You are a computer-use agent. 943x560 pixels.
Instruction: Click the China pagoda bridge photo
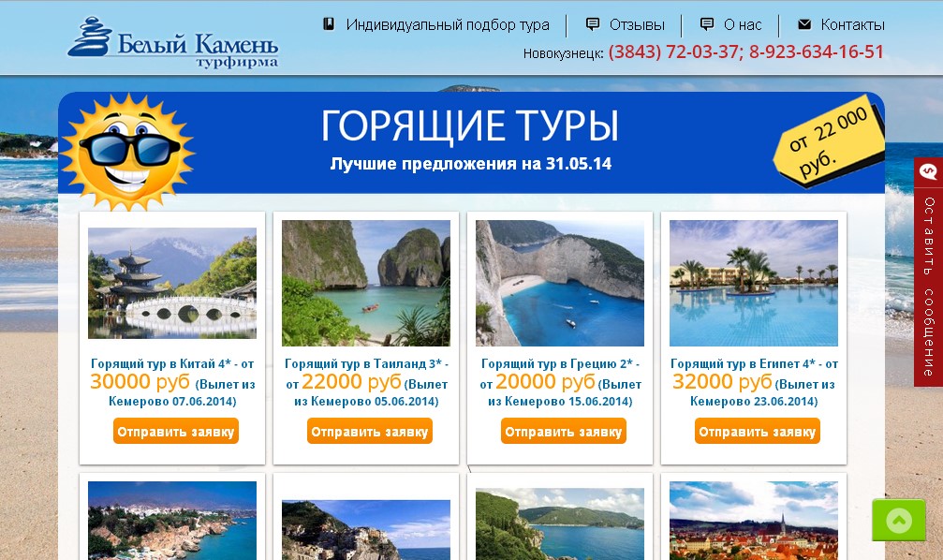click(172, 283)
